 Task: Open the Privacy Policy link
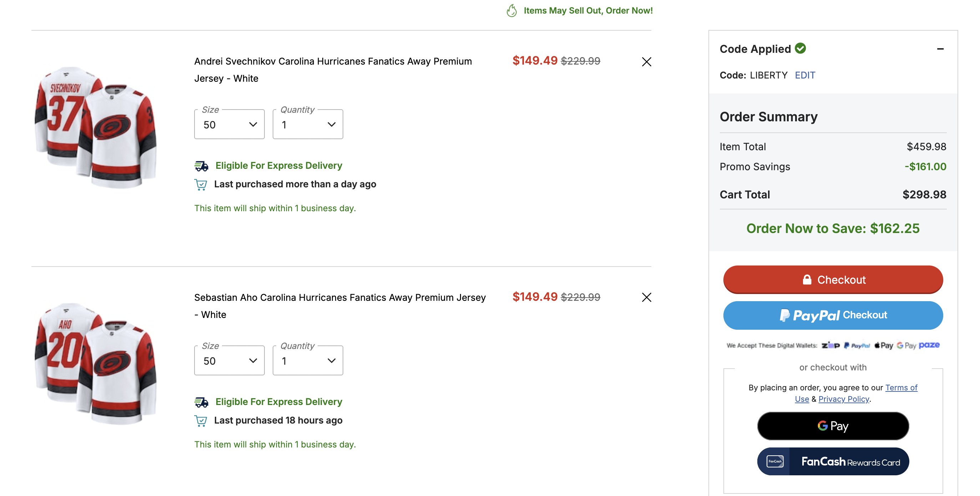tap(843, 399)
